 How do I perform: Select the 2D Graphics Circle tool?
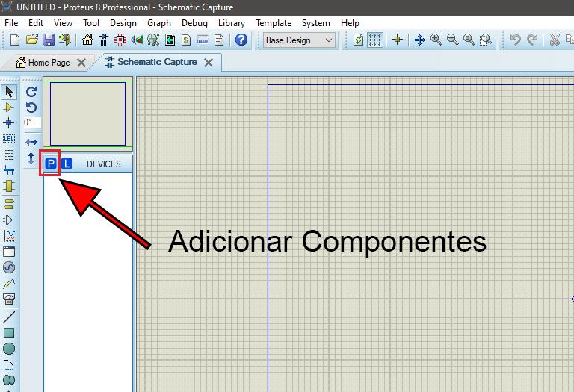pos(9,349)
